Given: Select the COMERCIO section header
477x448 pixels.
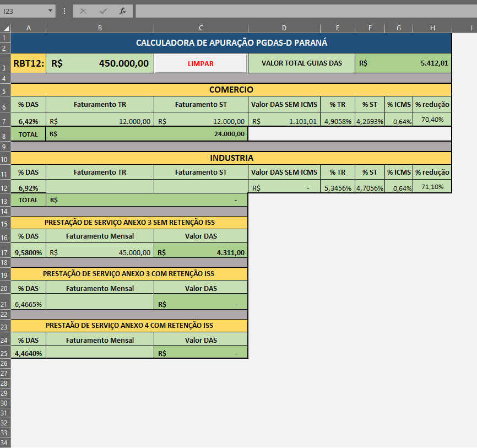Looking at the screenshot, I should coord(231,90).
